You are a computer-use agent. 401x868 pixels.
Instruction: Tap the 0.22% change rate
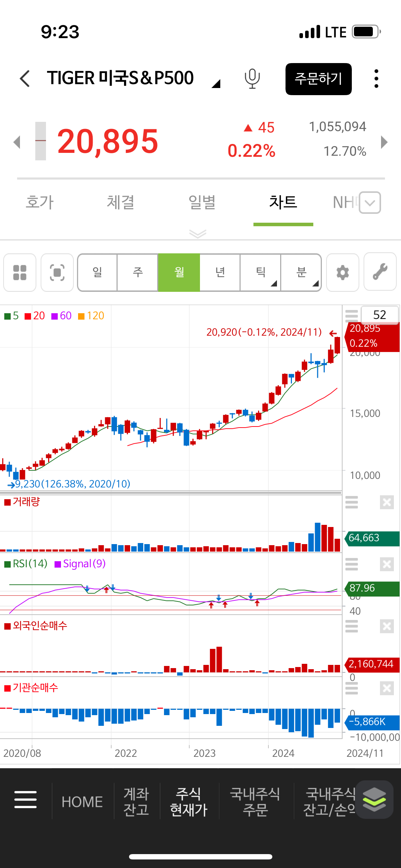pos(252,151)
